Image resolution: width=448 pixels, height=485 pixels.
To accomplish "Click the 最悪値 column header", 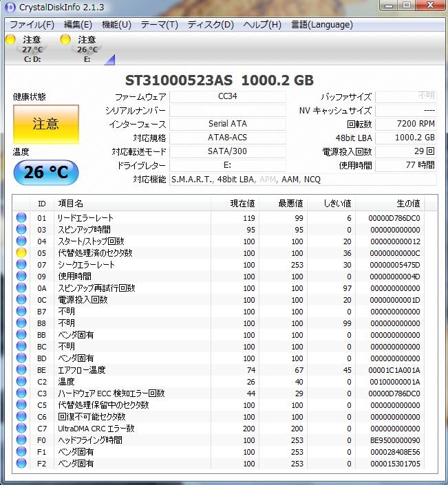I will [283, 204].
